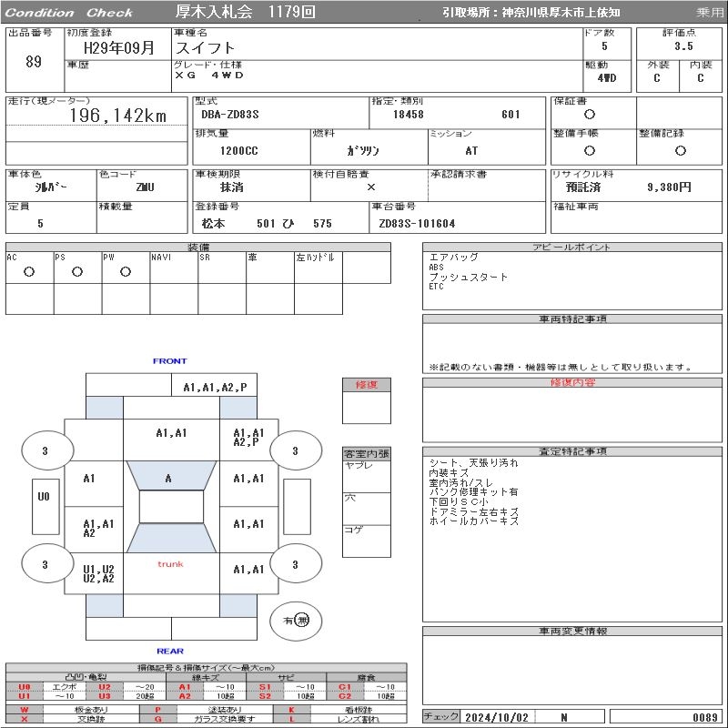728x728 pixels.
Task: Click the chassis number ZD83S-101604
Action: click(x=417, y=224)
